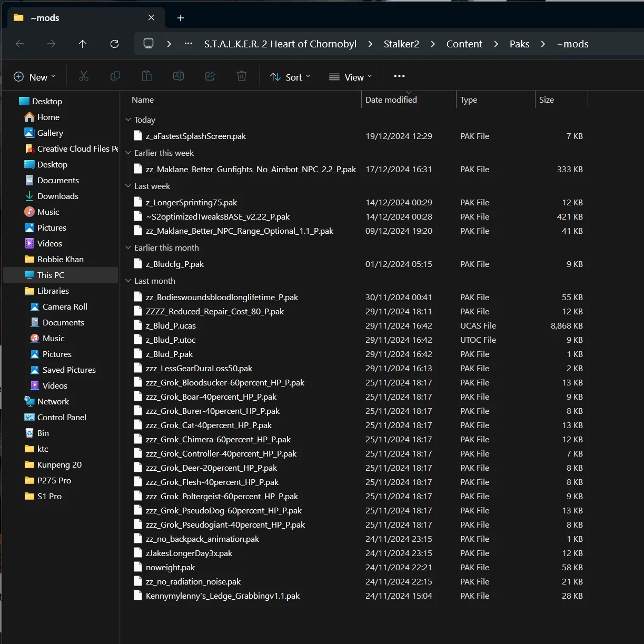
Task: Click the forward navigation arrow
Action: tap(51, 44)
